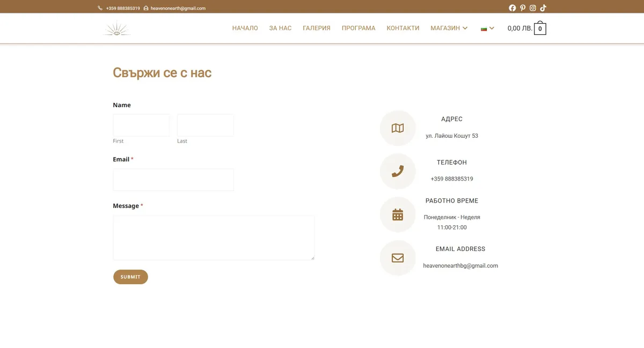This screenshot has height=348, width=644.
Task: Open the Pinterest profile icon
Action: [x=523, y=8]
